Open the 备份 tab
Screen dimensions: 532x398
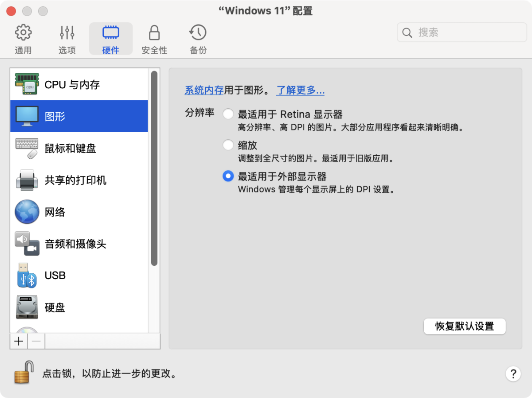tap(198, 39)
